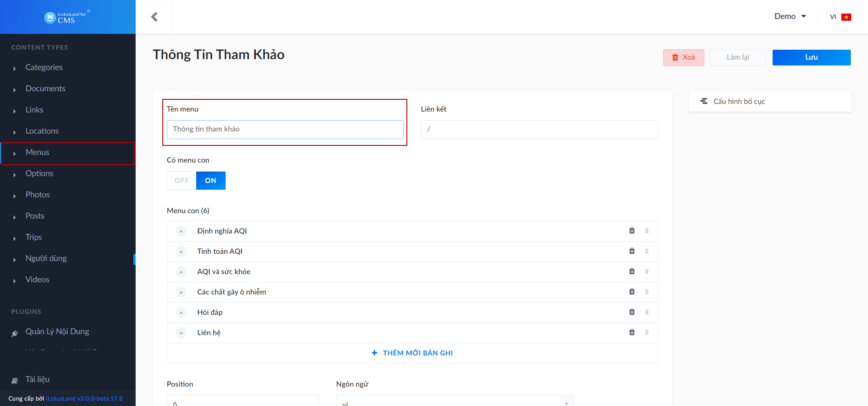Viewport: 868px width, 406px height.
Task: Expand the Hỏi đáp submenu row
Action: 181,313
